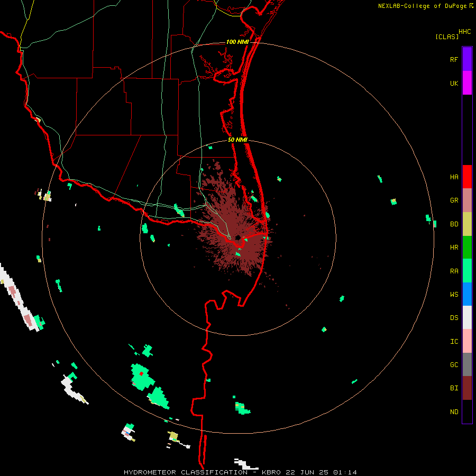Click the HHC product label
Screen dimensions: 476x476
464,32
